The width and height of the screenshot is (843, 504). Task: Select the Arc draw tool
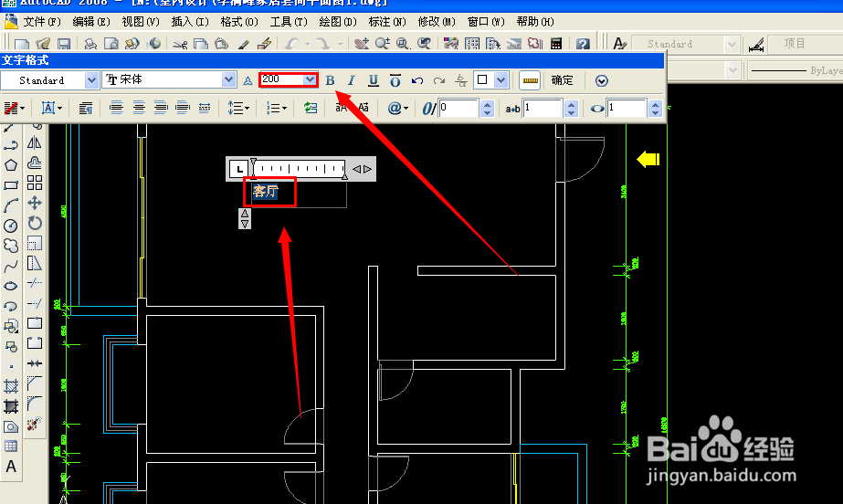click(x=11, y=205)
